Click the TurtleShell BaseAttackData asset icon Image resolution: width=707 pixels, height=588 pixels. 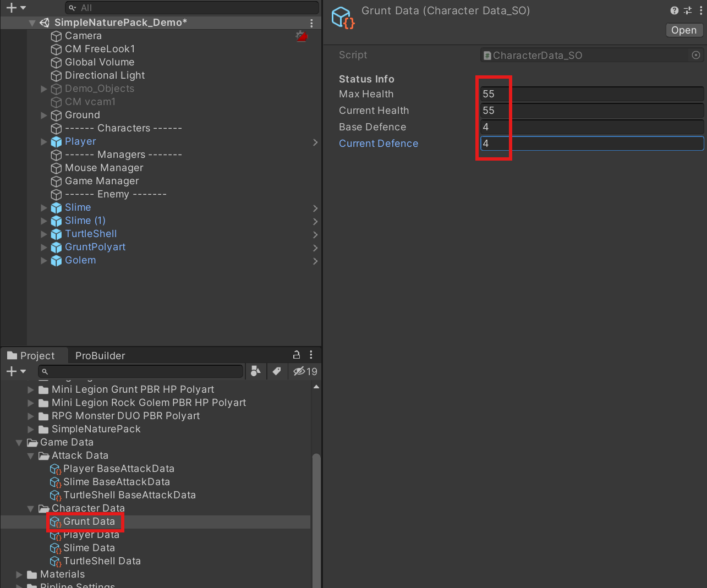56,496
